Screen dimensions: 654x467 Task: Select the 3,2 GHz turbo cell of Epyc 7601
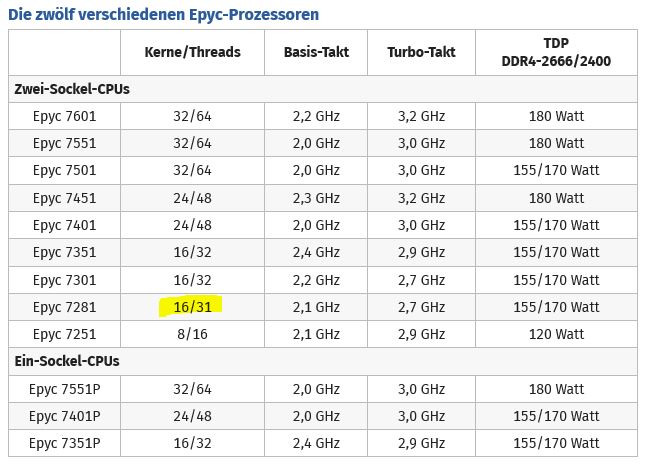421,116
